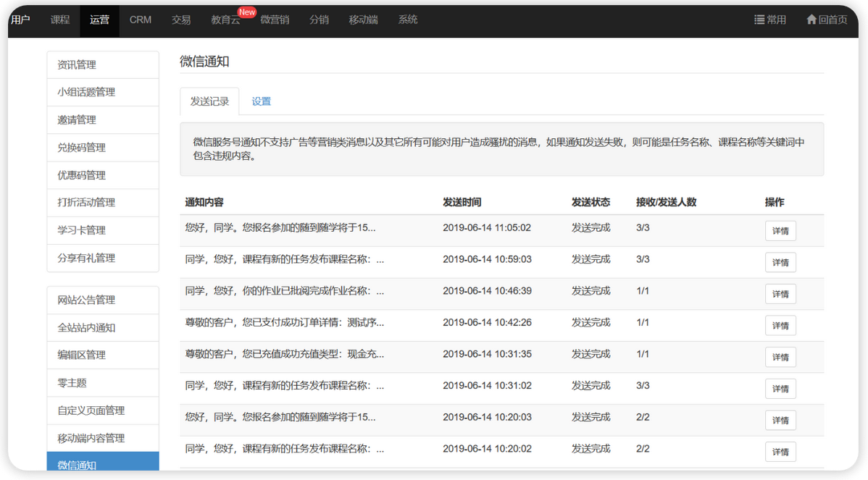Open 自定义页面管理 in sidebar

[102, 410]
